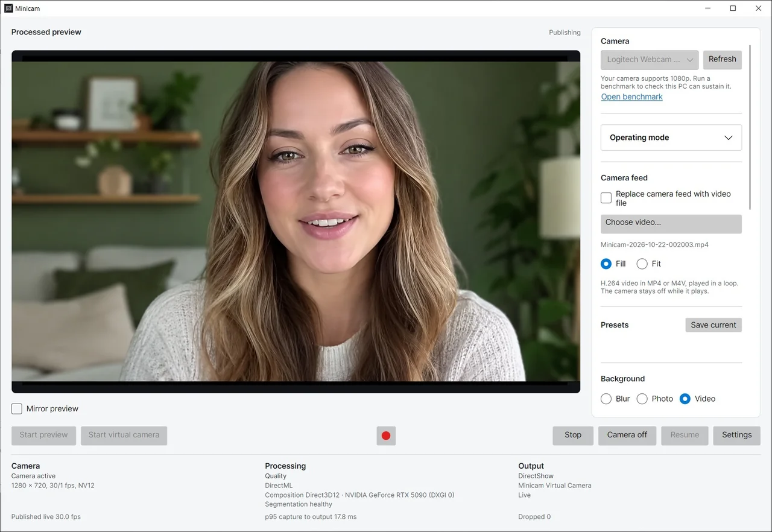Open the Logitech Webcam camera dropdown
772x532 pixels.
pos(650,60)
